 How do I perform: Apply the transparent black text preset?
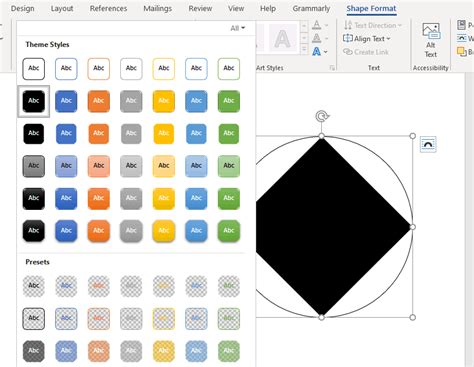point(34,286)
